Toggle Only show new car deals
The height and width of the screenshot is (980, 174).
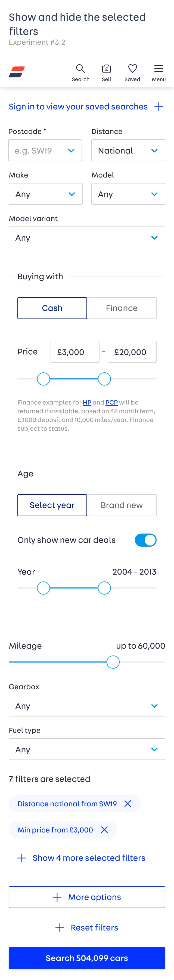[145, 540]
